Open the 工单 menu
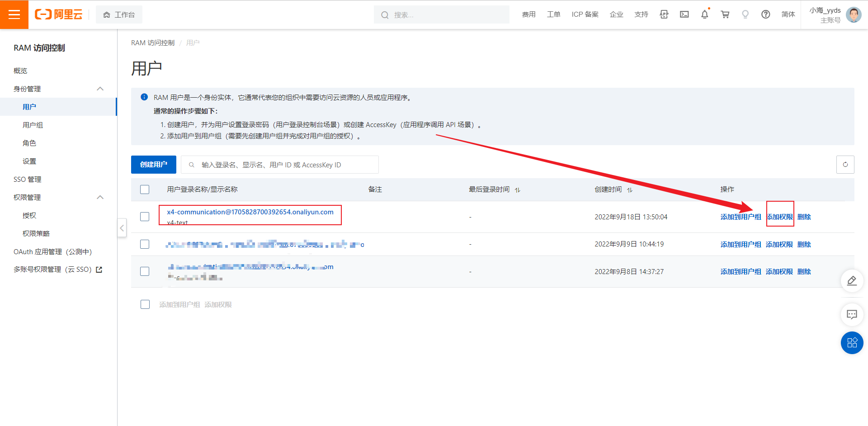868x426 pixels. [553, 14]
